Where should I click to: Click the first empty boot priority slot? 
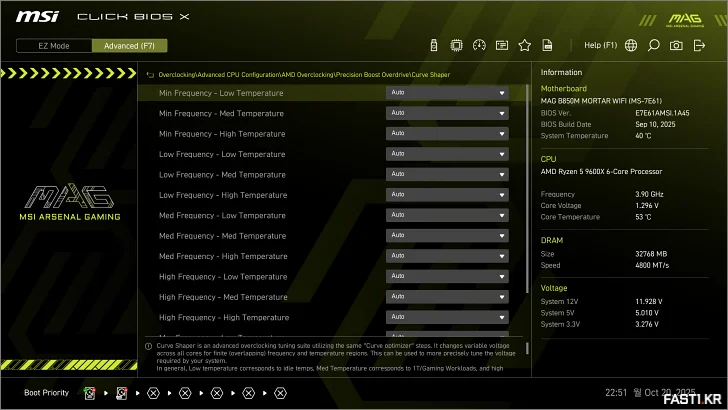(153, 393)
